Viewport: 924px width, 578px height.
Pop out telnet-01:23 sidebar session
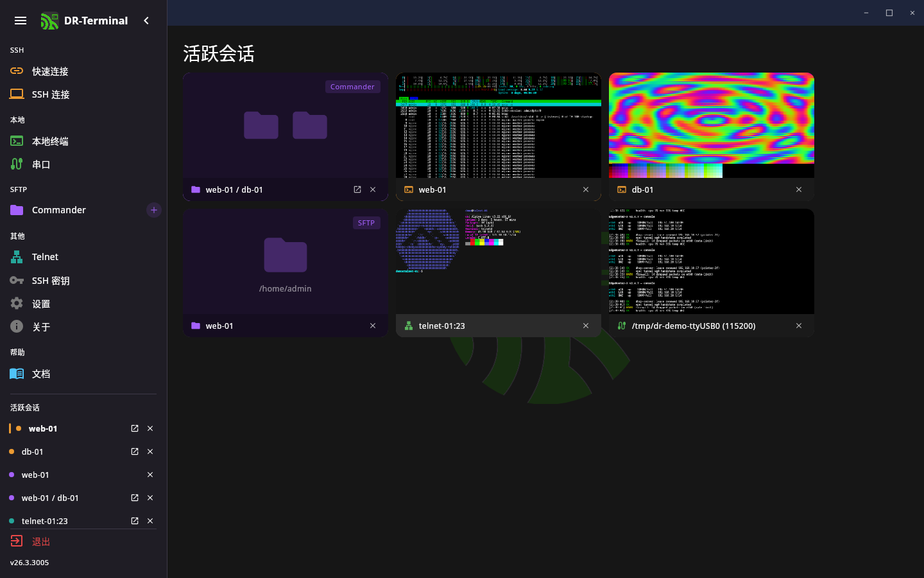[135, 521]
